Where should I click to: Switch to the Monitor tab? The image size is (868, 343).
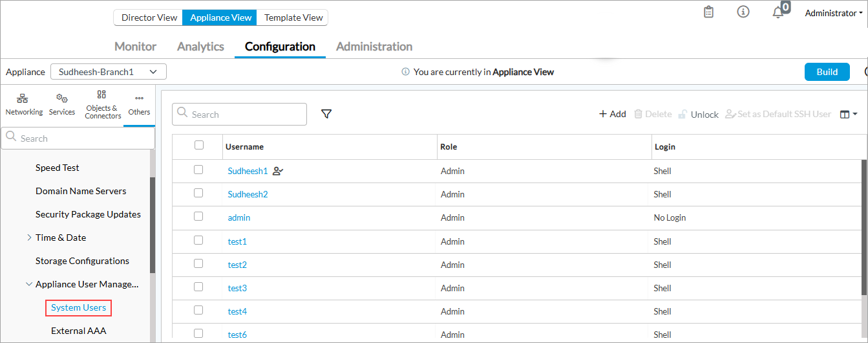[x=135, y=47]
